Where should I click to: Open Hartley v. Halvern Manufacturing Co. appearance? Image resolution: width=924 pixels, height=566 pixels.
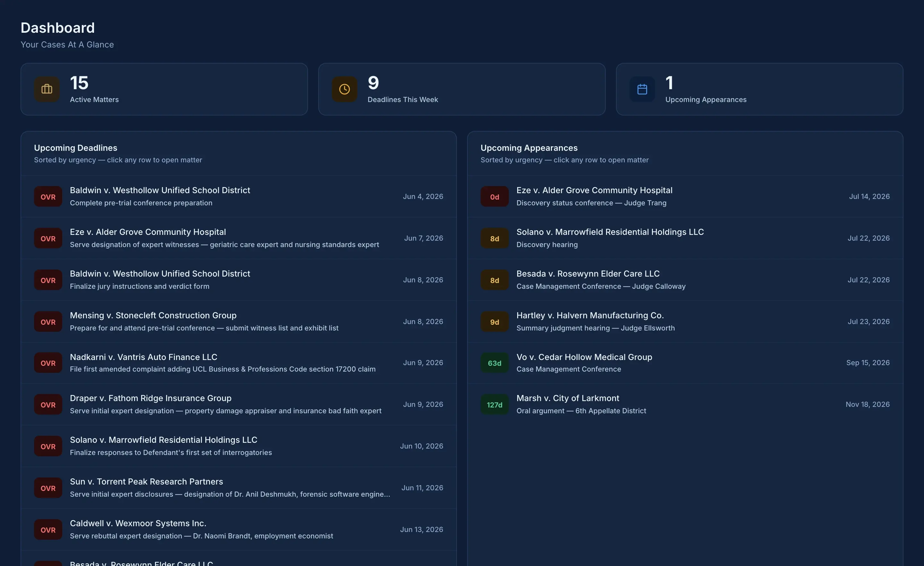[x=685, y=322]
